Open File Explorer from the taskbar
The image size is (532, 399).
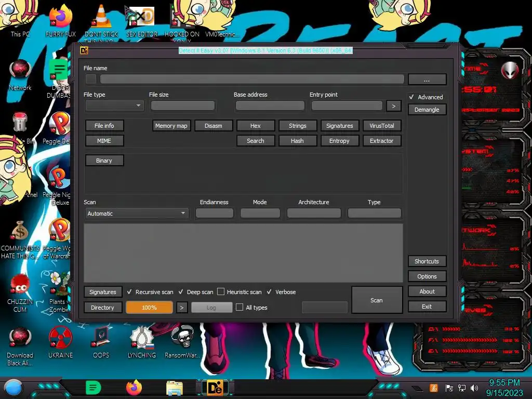click(175, 388)
